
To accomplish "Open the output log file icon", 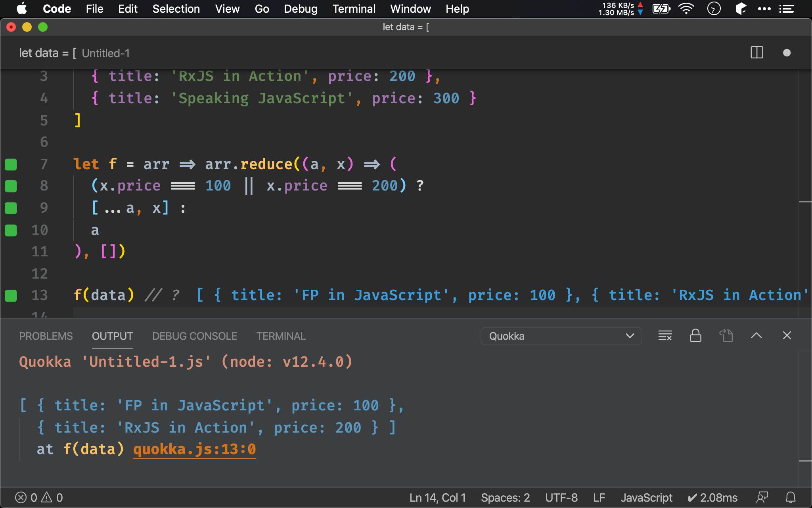I will click(726, 336).
